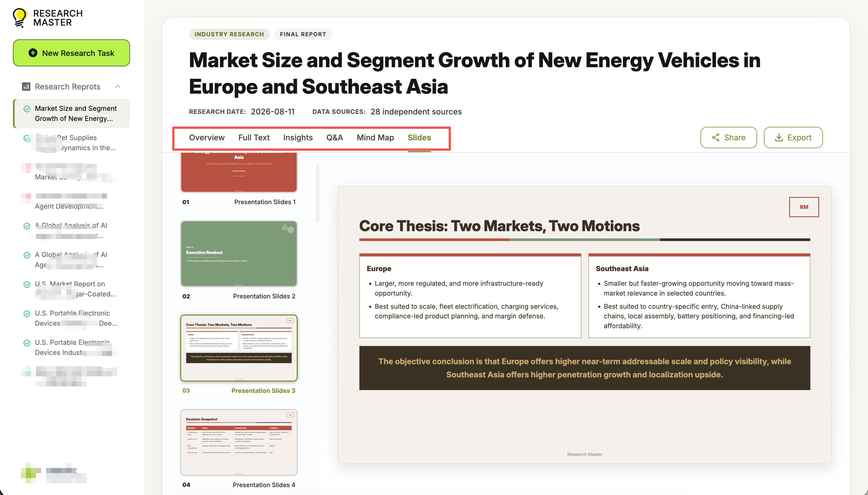Click the Europe card heading

(379, 269)
